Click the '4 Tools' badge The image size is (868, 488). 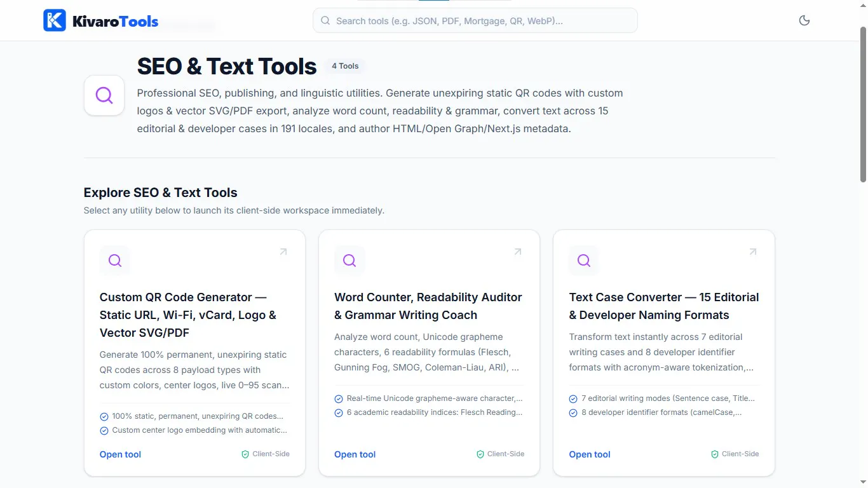coord(345,66)
